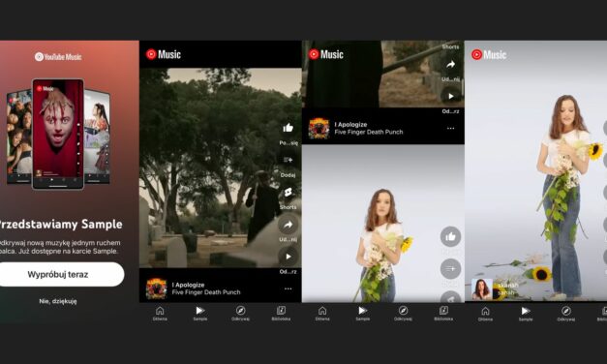The image size is (607, 364).
Task: Click Dodaj playlist-add icon on cemetery video screen
Action: (x=288, y=160)
